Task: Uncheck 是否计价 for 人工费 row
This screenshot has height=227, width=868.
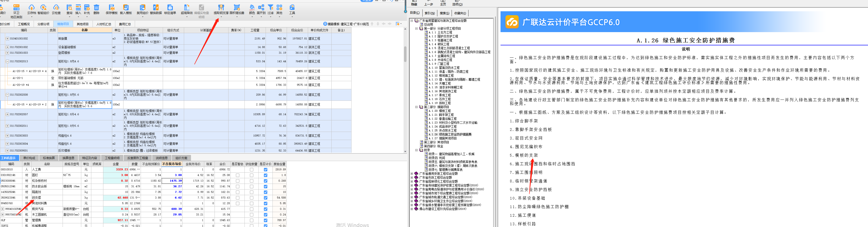Action: click(x=266, y=169)
